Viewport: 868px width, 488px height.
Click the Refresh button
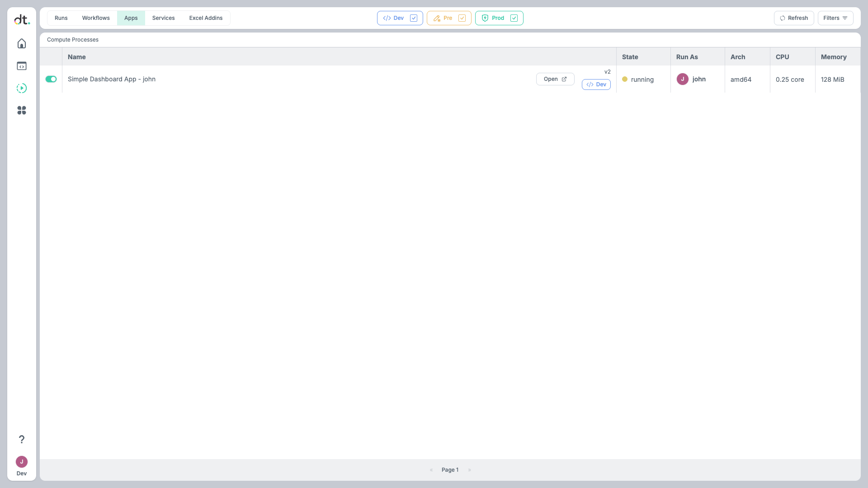793,18
